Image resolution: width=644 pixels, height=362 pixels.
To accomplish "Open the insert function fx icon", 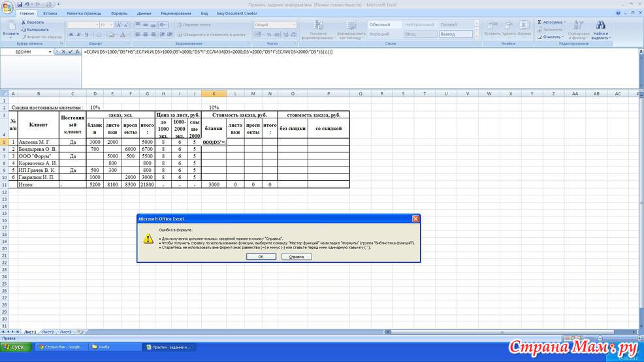I will pyautogui.click(x=77, y=52).
